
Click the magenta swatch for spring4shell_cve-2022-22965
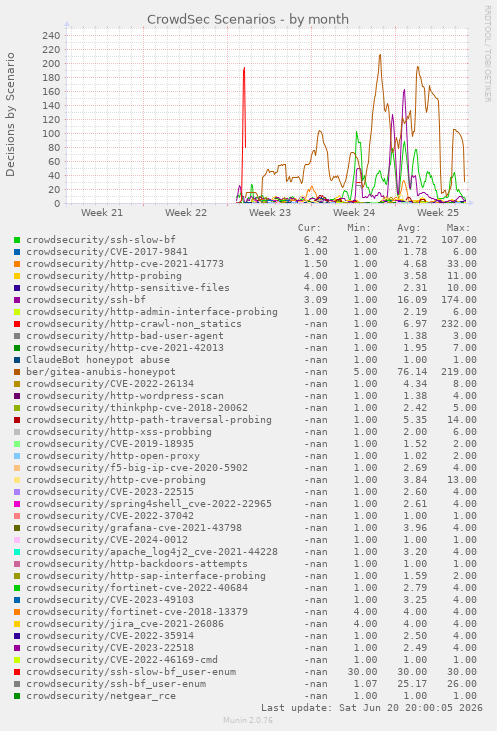[x=17, y=504]
